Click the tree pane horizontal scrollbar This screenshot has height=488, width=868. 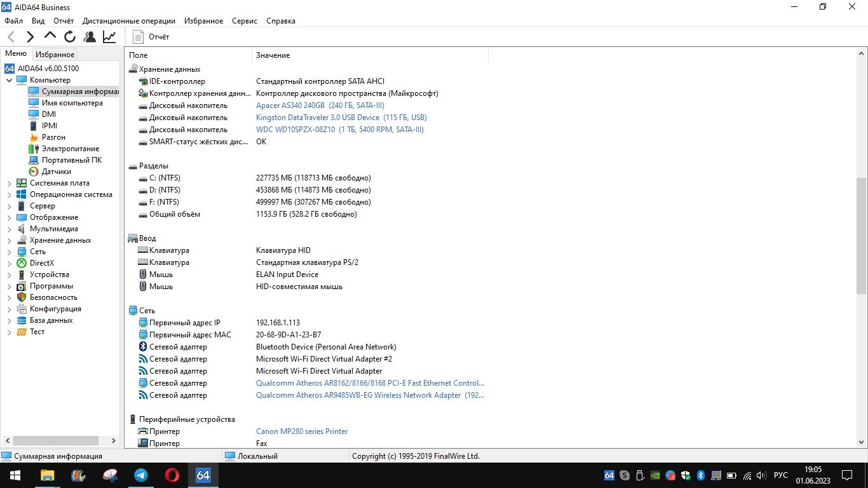tap(56, 440)
